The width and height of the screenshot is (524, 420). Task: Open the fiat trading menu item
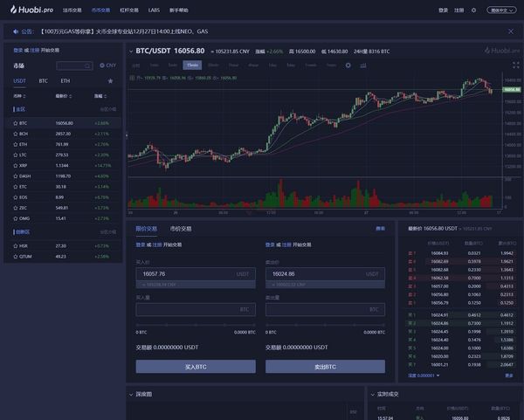[72, 10]
